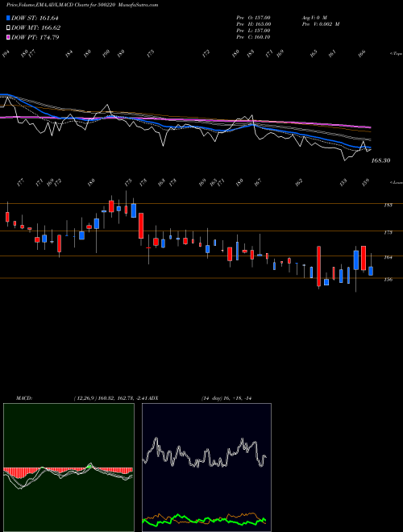403x532 pixels.
Task: Select the 'DOW PT: 174.79' legend label
Action: [x=35, y=37]
